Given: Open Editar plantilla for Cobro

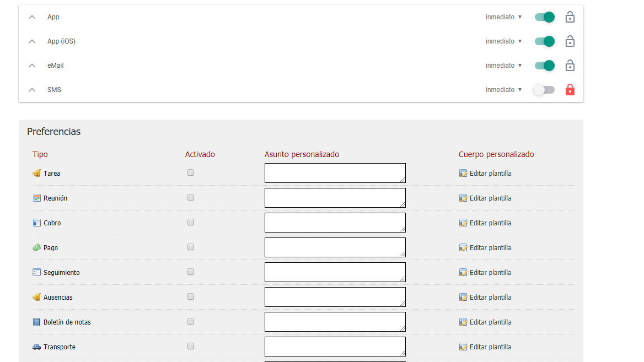Looking at the screenshot, I should 490,223.
